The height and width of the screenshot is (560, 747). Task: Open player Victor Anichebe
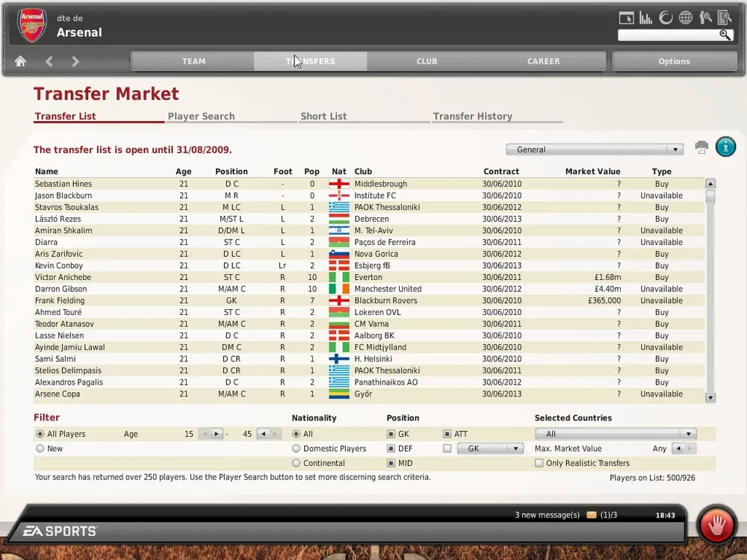pos(63,277)
